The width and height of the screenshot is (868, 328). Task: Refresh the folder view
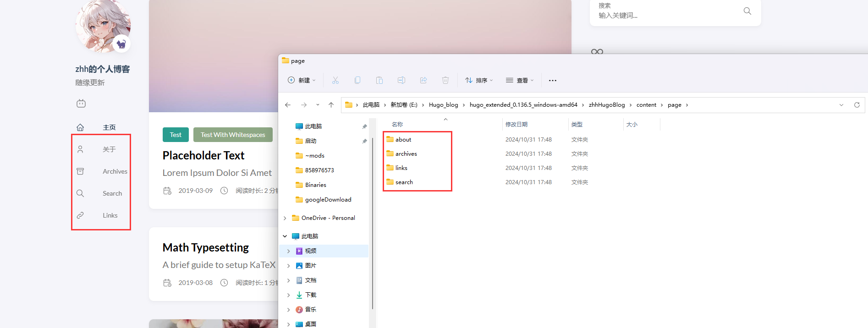857,105
